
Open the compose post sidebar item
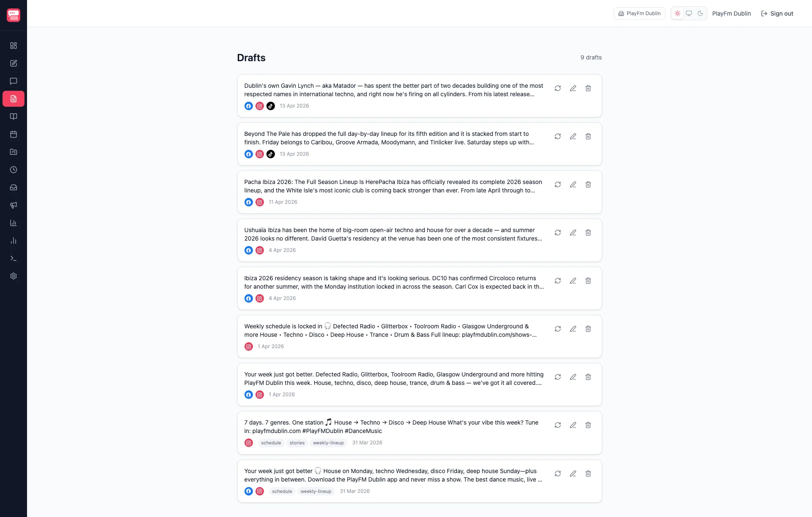click(x=14, y=63)
